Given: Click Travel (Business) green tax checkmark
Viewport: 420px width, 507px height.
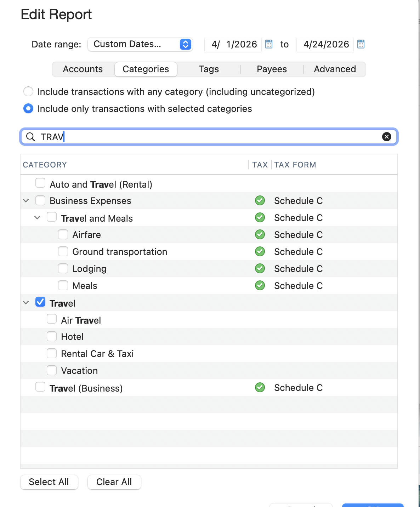Looking at the screenshot, I should point(260,387).
